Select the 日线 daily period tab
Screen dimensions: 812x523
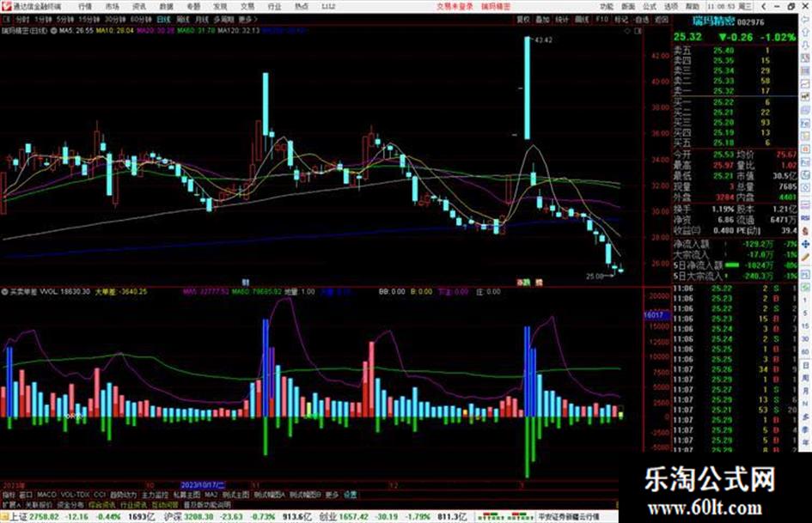tap(163, 19)
